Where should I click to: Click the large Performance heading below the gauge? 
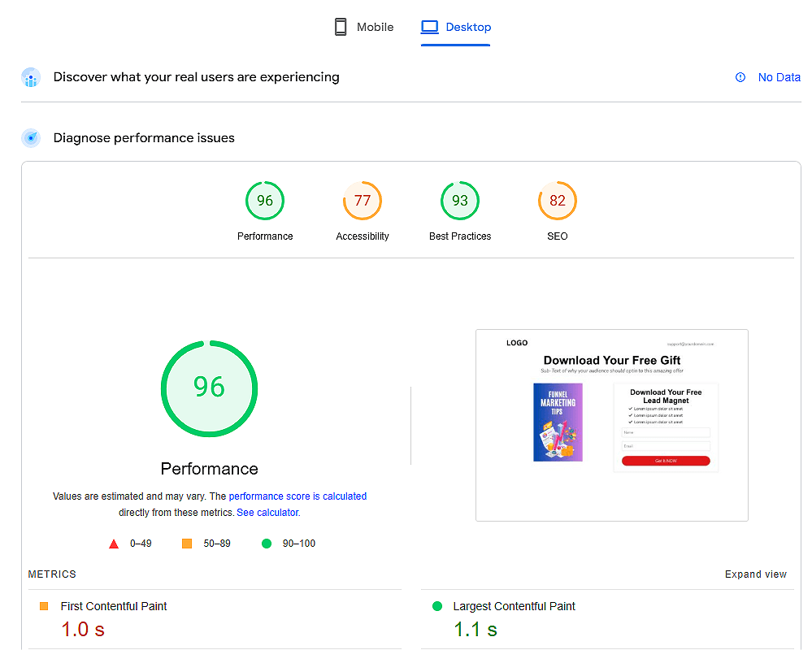click(209, 469)
